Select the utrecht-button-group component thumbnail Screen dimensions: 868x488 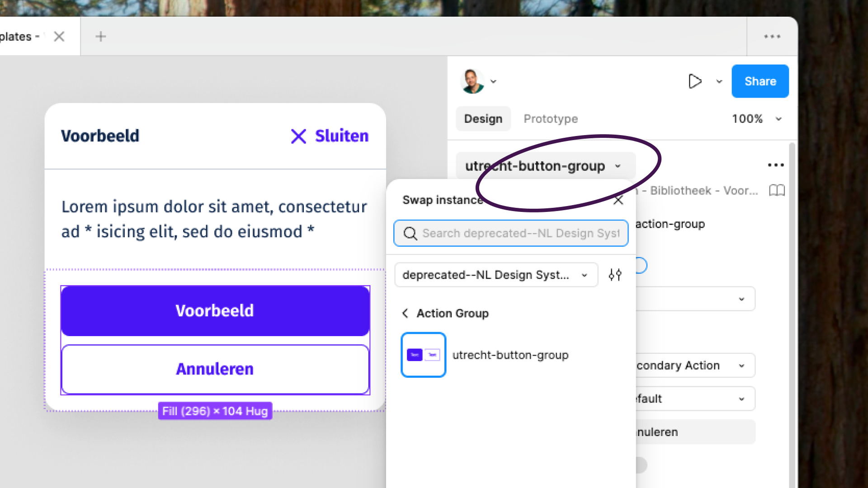423,355
